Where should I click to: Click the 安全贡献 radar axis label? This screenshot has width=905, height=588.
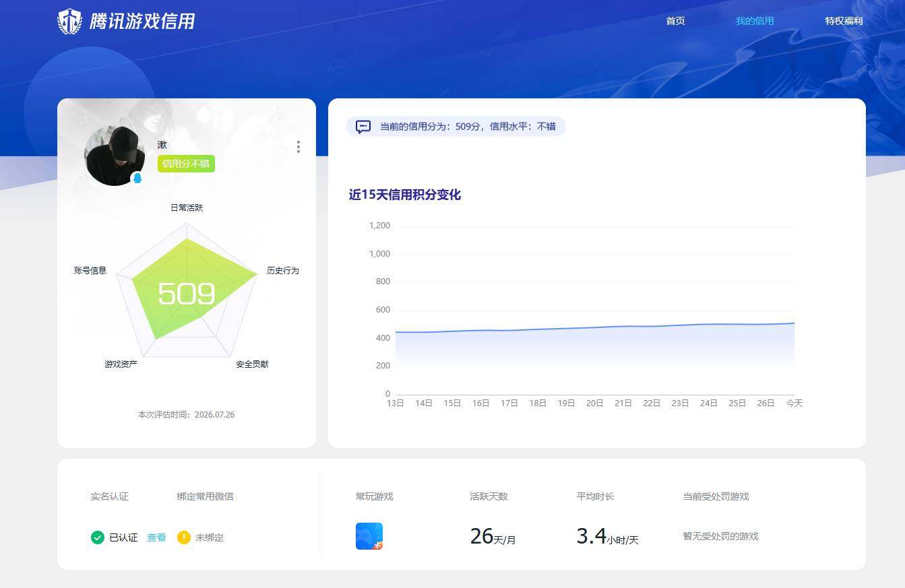click(252, 364)
